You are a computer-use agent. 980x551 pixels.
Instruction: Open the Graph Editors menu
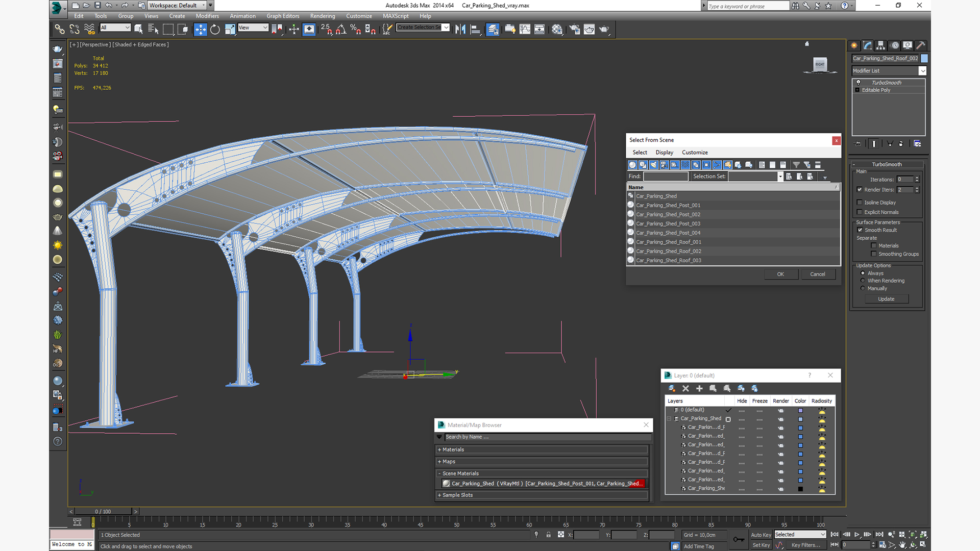[x=283, y=16]
